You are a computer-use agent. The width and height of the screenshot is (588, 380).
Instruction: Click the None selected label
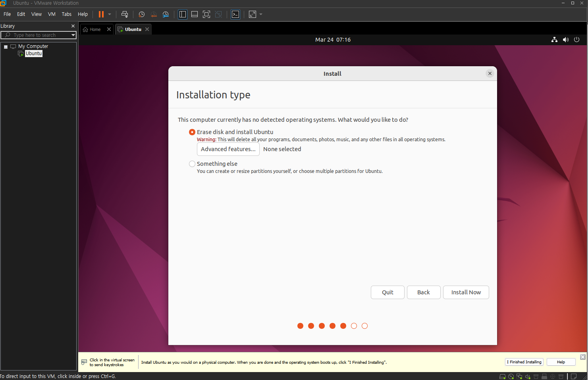pos(282,149)
